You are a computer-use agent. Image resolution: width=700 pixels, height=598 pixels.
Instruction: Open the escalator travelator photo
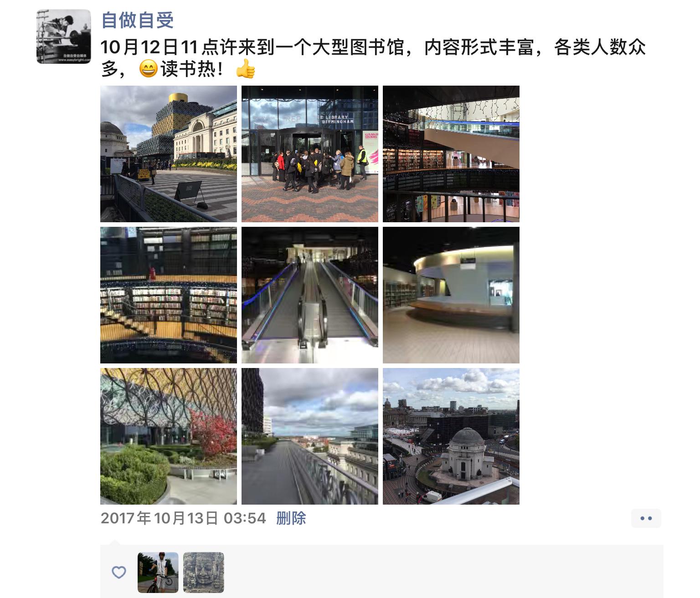pos(310,295)
